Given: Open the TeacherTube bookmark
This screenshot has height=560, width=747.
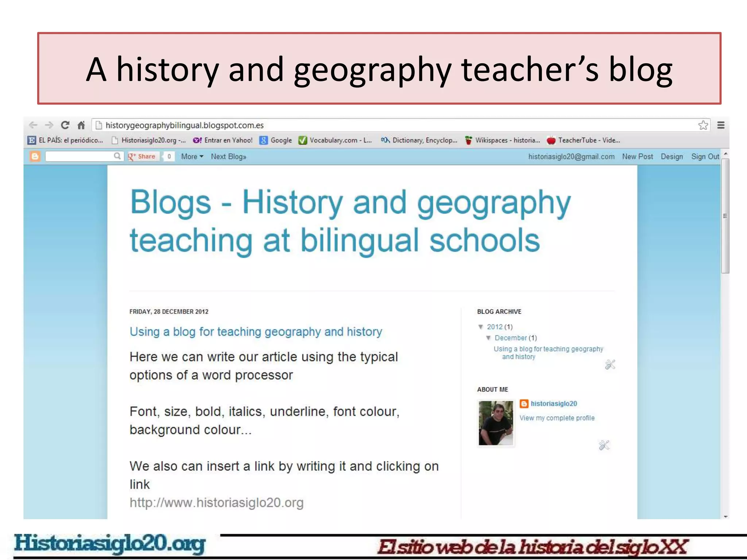Looking at the screenshot, I should (584, 140).
